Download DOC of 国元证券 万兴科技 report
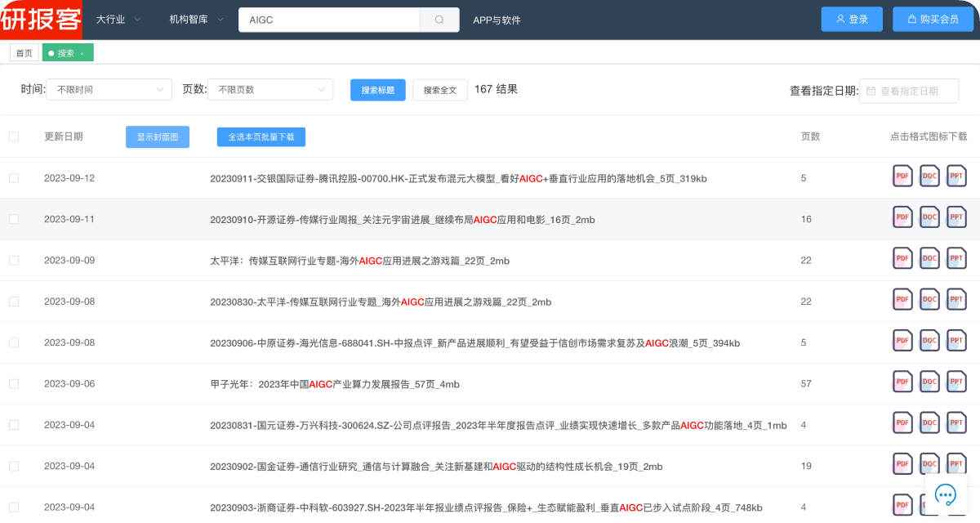 point(929,422)
